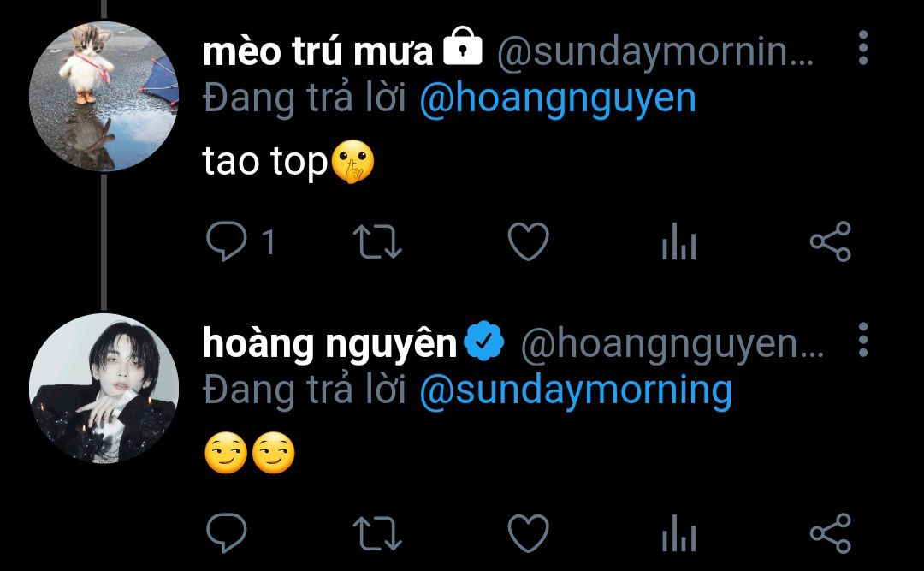Screen dimensions: 924x571
Task: Reply to hoàng nguyên's smirk emoji tweet
Action: (228, 533)
